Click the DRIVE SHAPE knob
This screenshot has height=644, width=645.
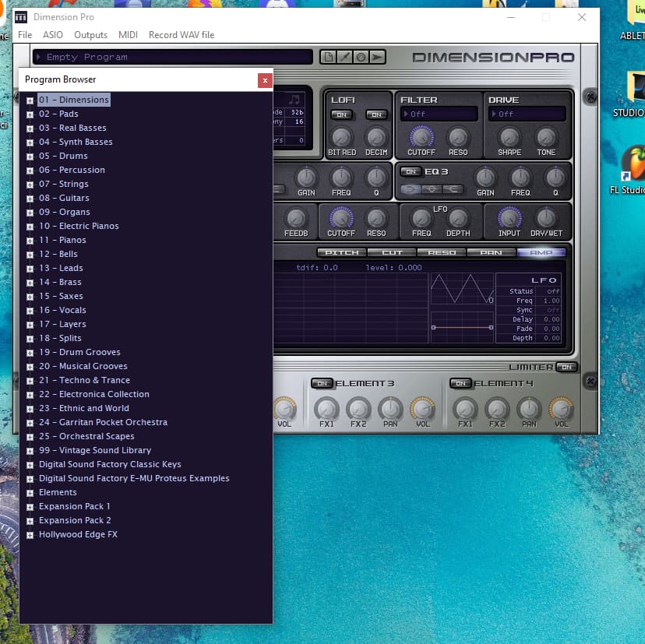tap(509, 137)
